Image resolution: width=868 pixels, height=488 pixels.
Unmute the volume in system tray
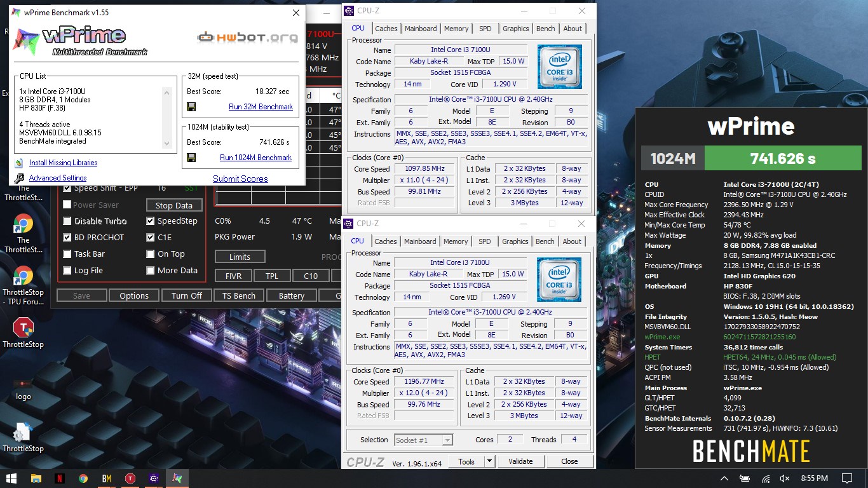pyautogui.click(x=785, y=478)
